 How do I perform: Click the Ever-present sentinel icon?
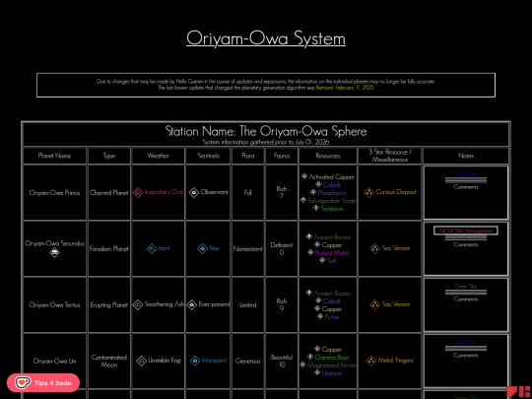point(192,304)
